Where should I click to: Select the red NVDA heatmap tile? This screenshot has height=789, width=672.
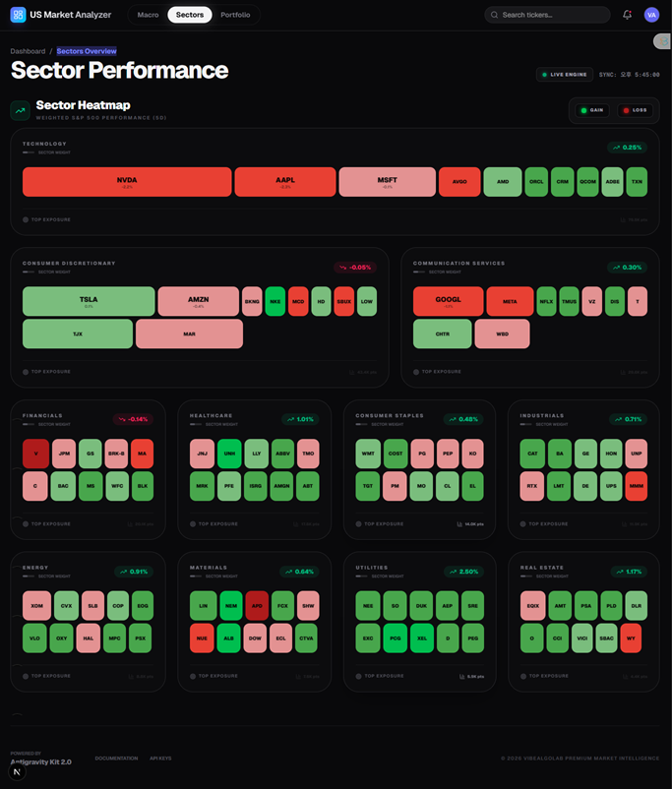(x=126, y=182)
